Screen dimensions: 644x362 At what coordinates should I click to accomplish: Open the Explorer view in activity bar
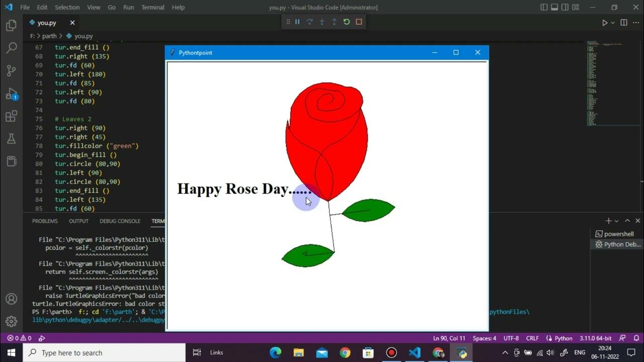pos(11,26)
